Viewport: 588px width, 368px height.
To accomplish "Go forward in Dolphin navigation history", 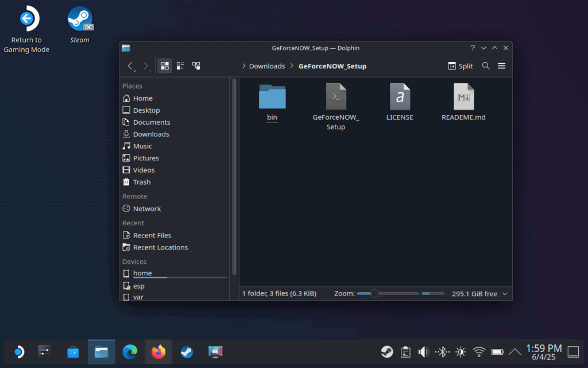I will tap(146, 66).
